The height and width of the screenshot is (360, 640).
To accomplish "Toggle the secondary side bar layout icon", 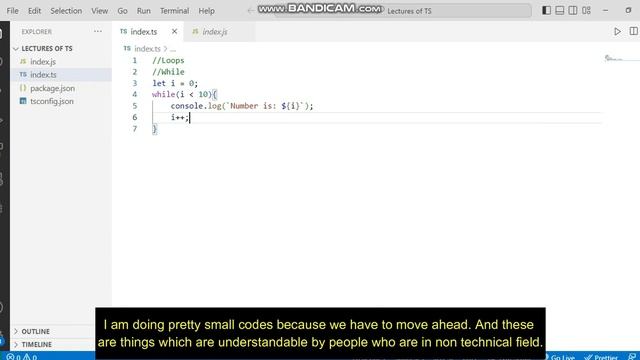I will coord(573,11).
